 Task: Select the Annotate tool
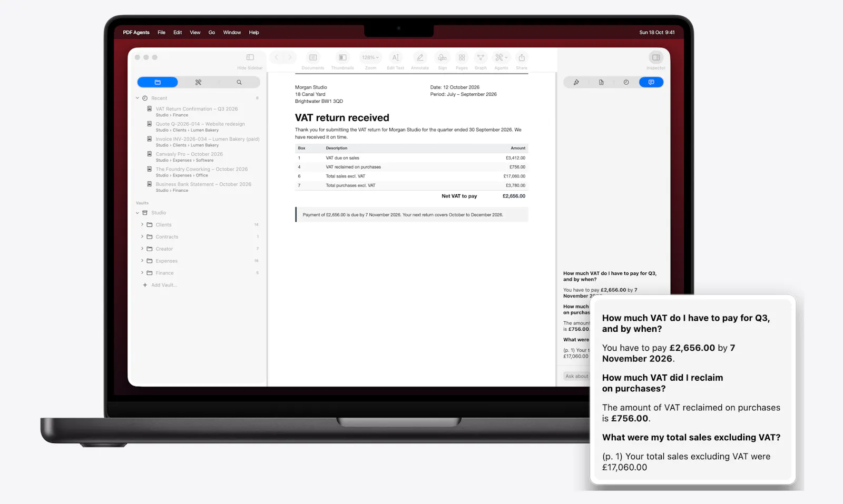click(x=420, y=57)
